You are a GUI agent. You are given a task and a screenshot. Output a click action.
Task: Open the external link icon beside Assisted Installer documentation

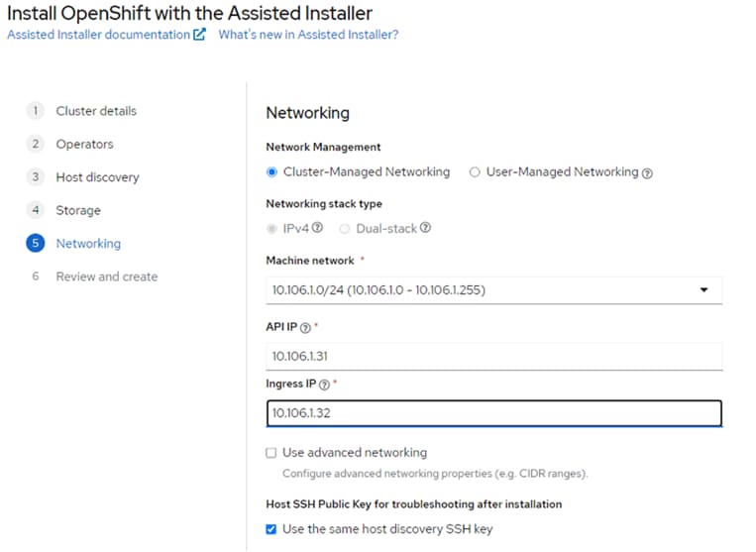click(199, 35)
